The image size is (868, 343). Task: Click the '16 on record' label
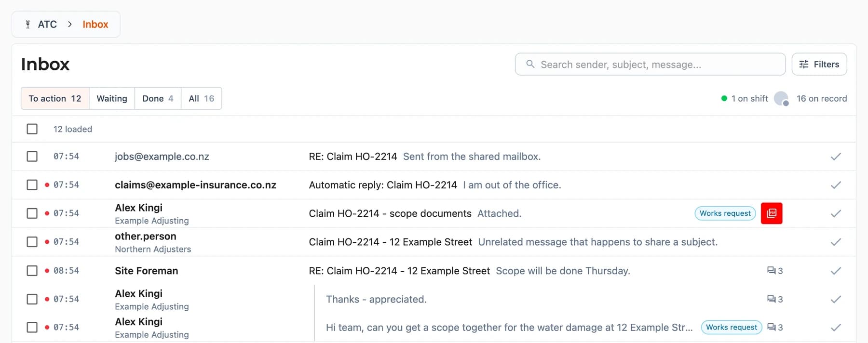[x=822, y=98]
